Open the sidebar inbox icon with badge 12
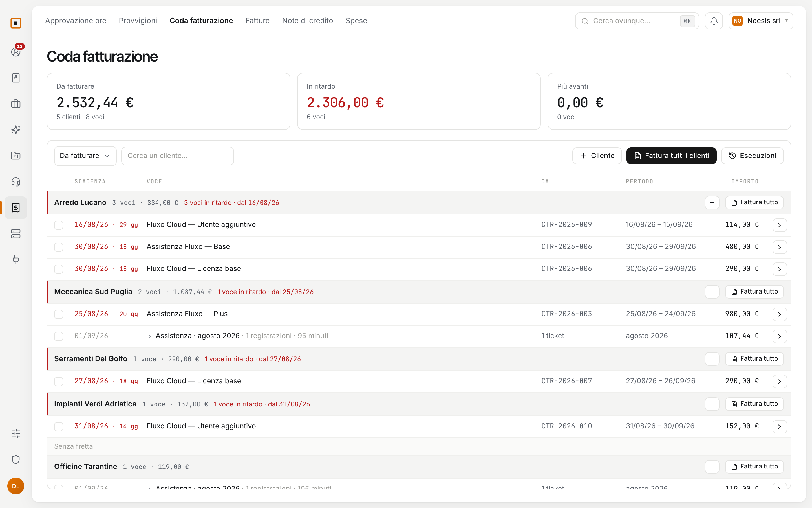812x508 pixels. point(16,52)
